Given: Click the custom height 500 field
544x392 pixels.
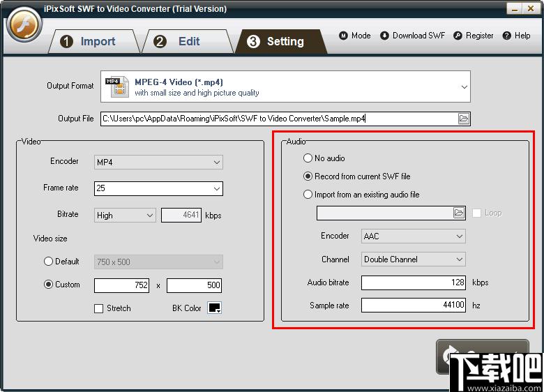Looking at the screenshot, I should (194, 285).
